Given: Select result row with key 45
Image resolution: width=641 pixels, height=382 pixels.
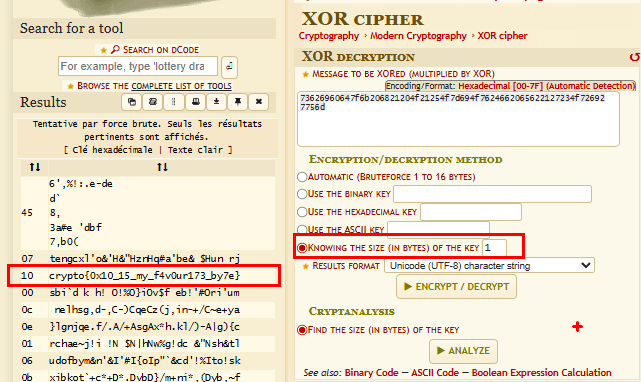Looking at the screenshot, I should [x=148, y=213].
